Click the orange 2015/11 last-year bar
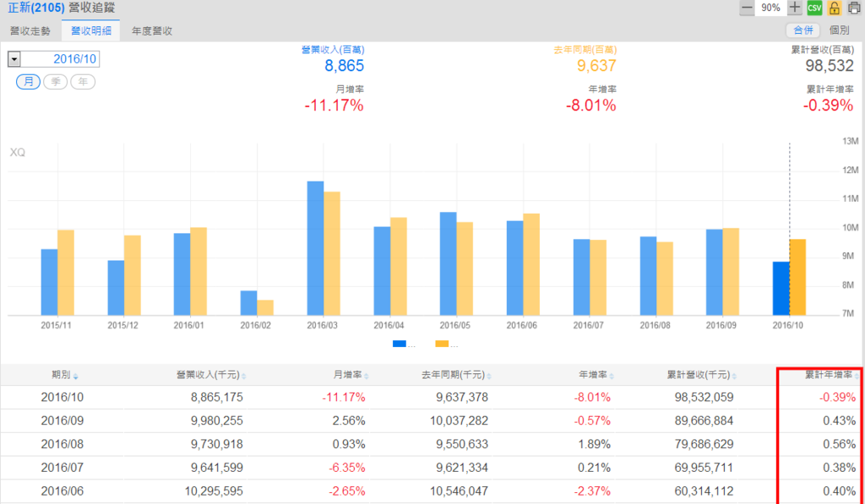 [x=66, y=273]
